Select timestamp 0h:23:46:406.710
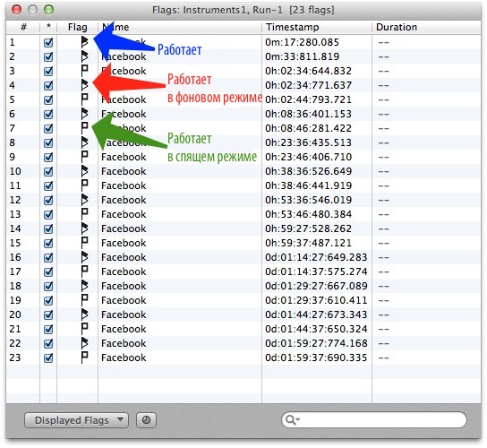This screenshot has width=487, height=448. point(308,157)
